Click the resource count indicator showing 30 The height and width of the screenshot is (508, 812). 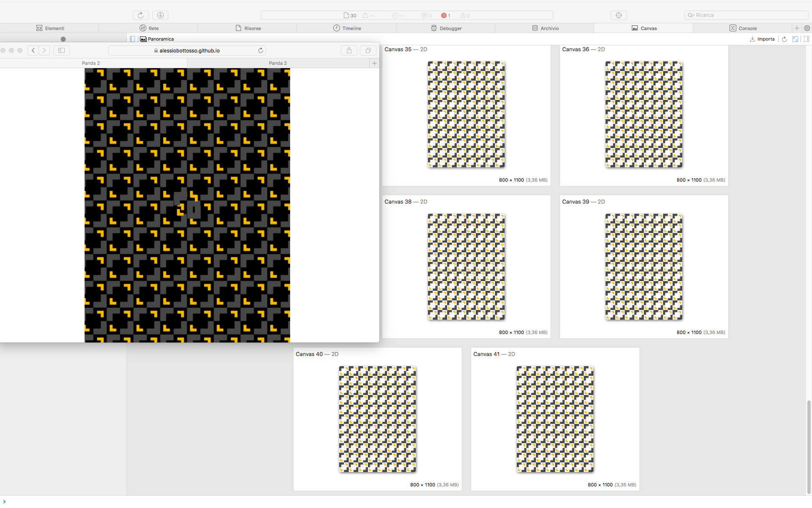coord(350,15)
